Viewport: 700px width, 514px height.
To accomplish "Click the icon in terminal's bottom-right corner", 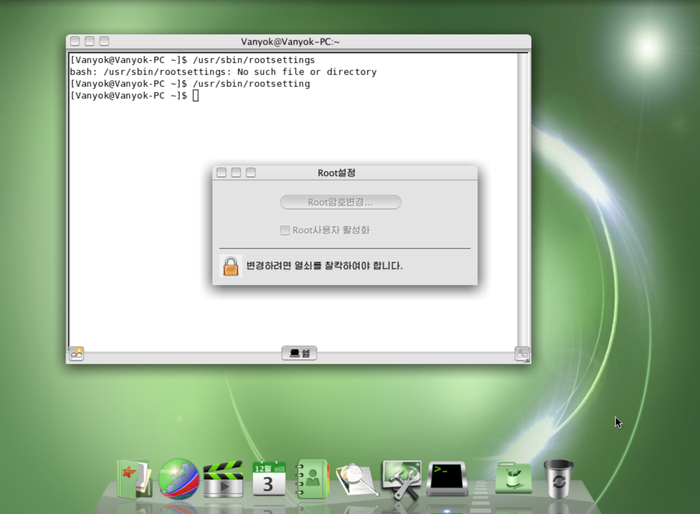I will tap(522, 353).
